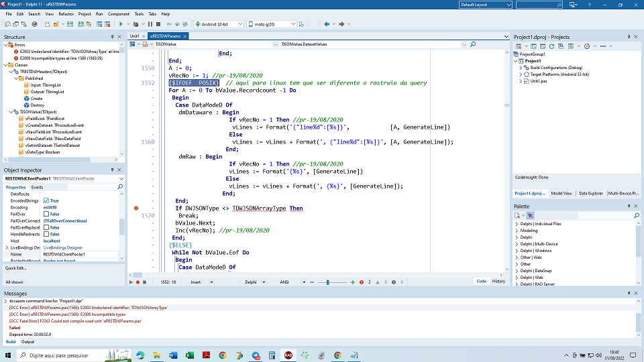Click the Quick Edit... link

click(x=15, y=268)
